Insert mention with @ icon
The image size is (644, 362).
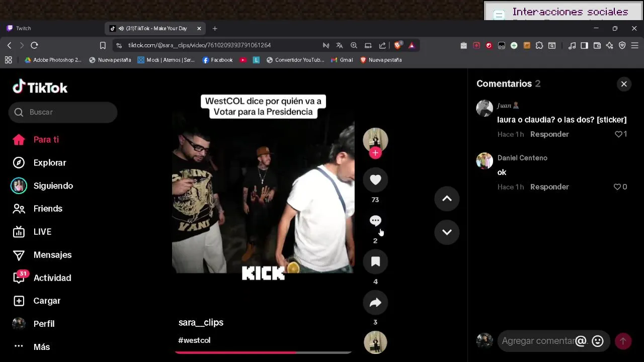coord(581,341)
